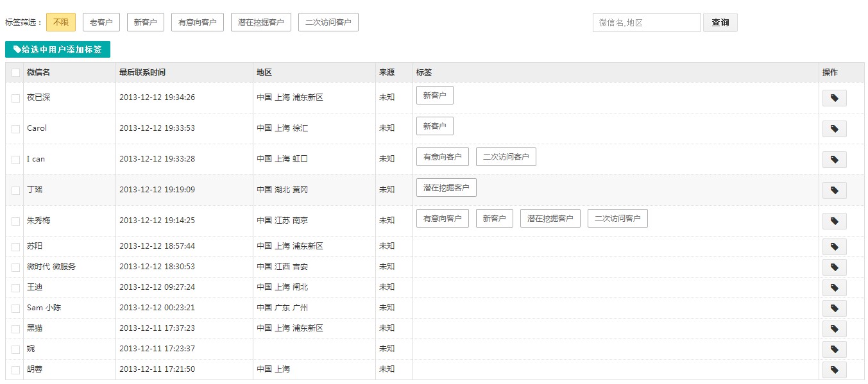Click the tag icon in 丁瑶's row

pyautogui.click(x=834, y=190)
